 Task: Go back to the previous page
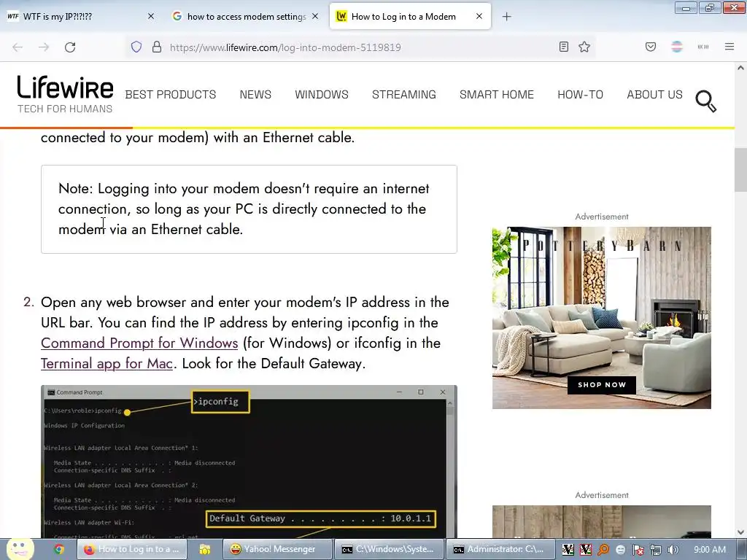click(18, 47)
